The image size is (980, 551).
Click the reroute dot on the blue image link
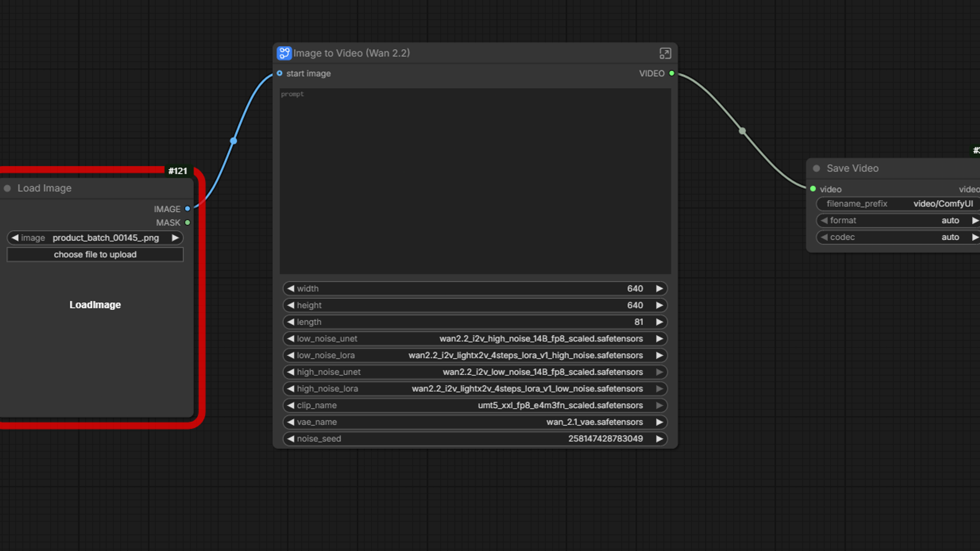tap(234, 141)
